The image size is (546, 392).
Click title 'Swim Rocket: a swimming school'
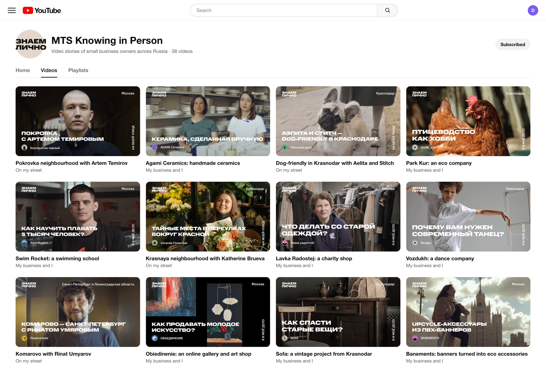point(57,259)
